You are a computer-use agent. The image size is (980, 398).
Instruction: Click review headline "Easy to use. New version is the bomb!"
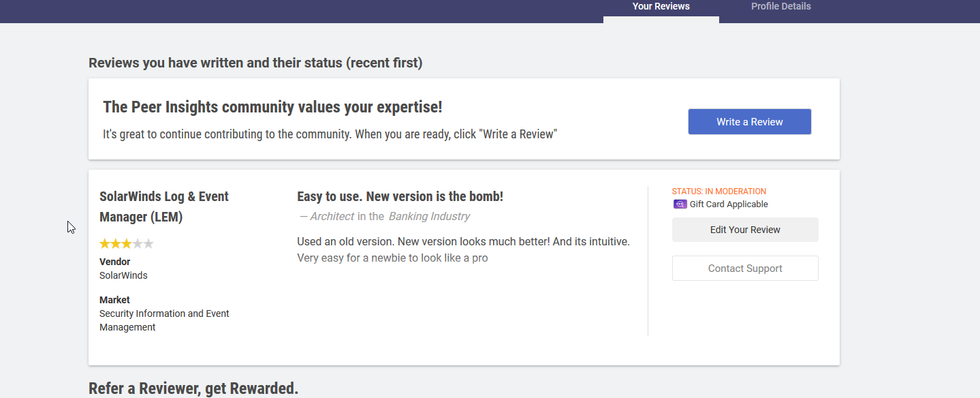coord(400,197)
